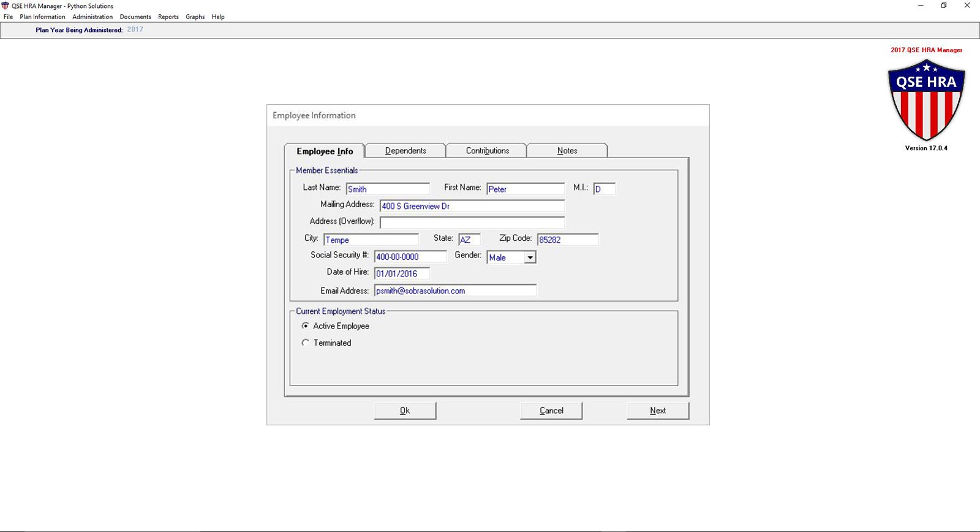Open the Administration menu
This screenshot has width=980, height=532.
[x=92, y=17]
